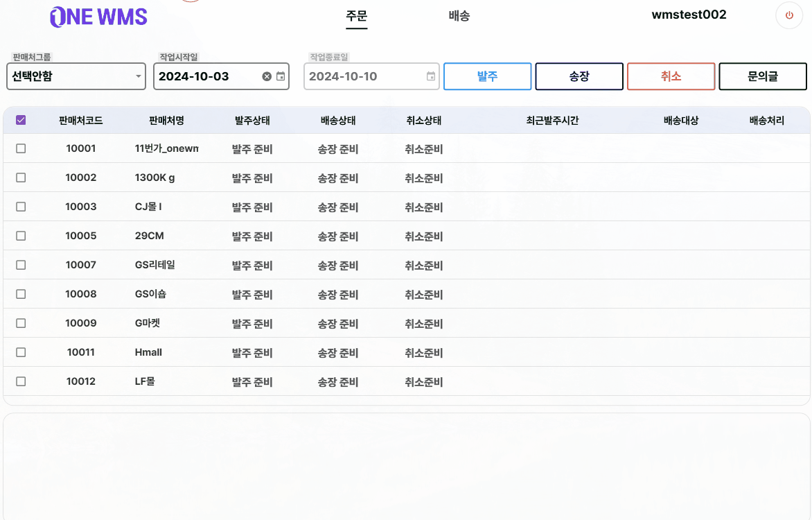The image size is (812, 520).
Task: Click 발주 준비 in the 10012 row
Action: click(x=252, y=382)
